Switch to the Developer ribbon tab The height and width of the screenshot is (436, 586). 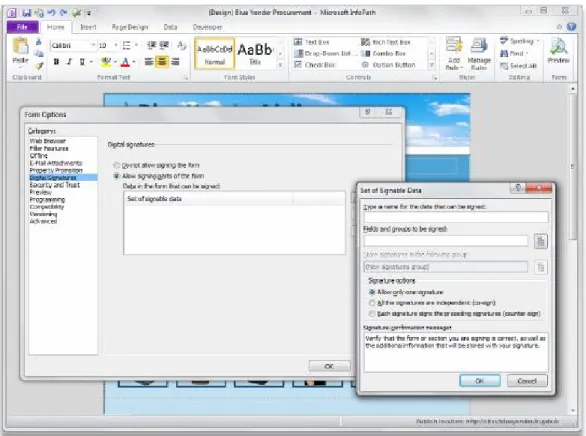tap(207, 27)
